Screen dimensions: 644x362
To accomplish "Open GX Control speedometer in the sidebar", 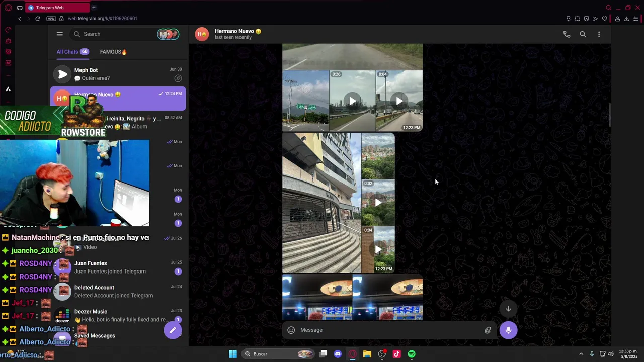I will coord(8,30).
